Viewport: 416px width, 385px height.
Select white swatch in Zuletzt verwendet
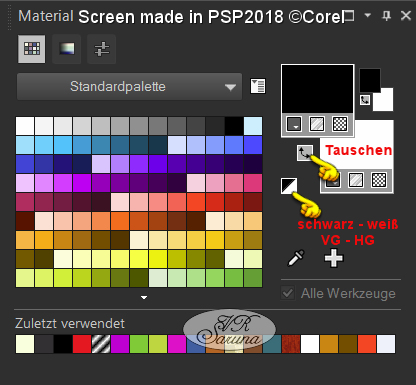[x=310, y=344]
